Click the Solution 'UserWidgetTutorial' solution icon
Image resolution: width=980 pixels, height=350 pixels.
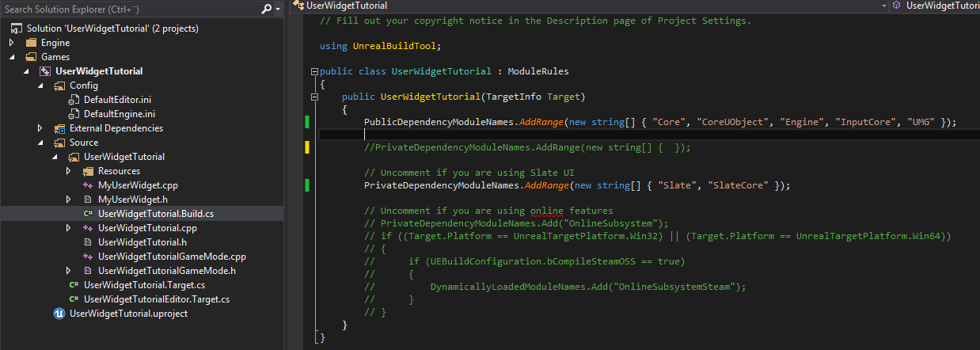(16, 29)
